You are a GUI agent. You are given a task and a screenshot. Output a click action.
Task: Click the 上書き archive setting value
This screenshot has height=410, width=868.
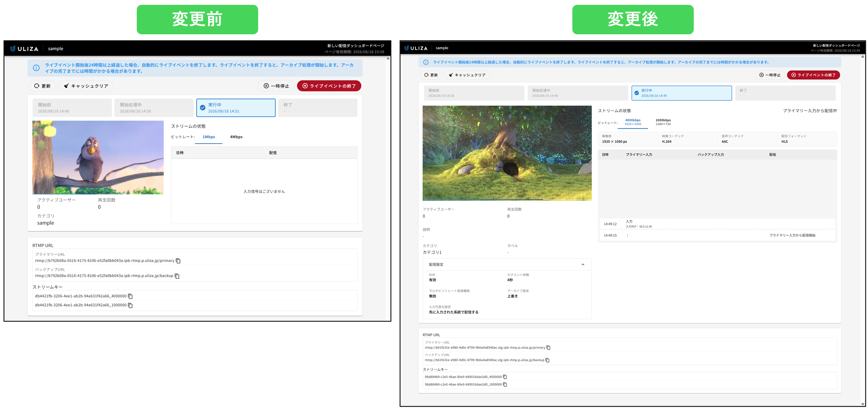(x=512, y=296)
